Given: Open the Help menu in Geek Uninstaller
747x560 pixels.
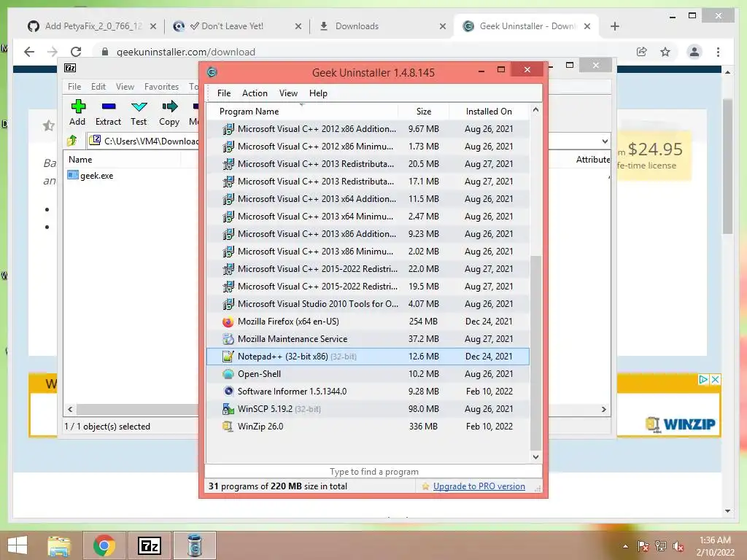Looking at the screenshot, I should click(x=318, y=93).
